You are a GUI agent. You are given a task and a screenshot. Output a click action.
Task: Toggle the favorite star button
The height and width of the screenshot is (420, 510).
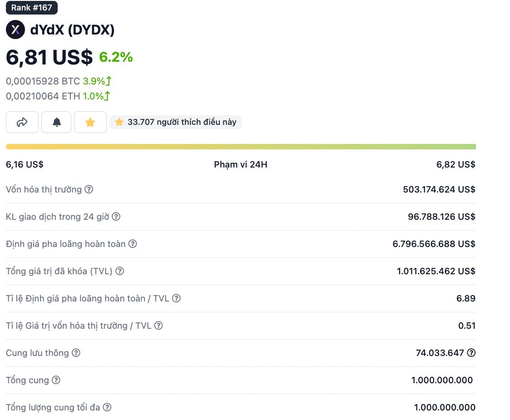click(x=90, y=122)
